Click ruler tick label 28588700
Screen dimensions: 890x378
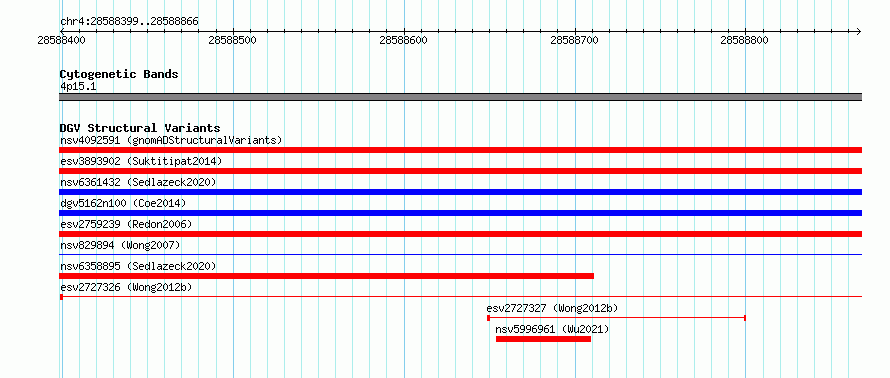tap(574, 40)
